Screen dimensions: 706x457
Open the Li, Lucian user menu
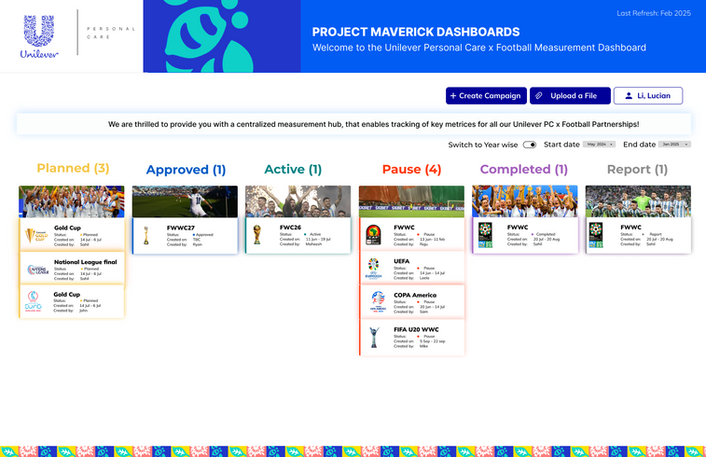[648, 96]
